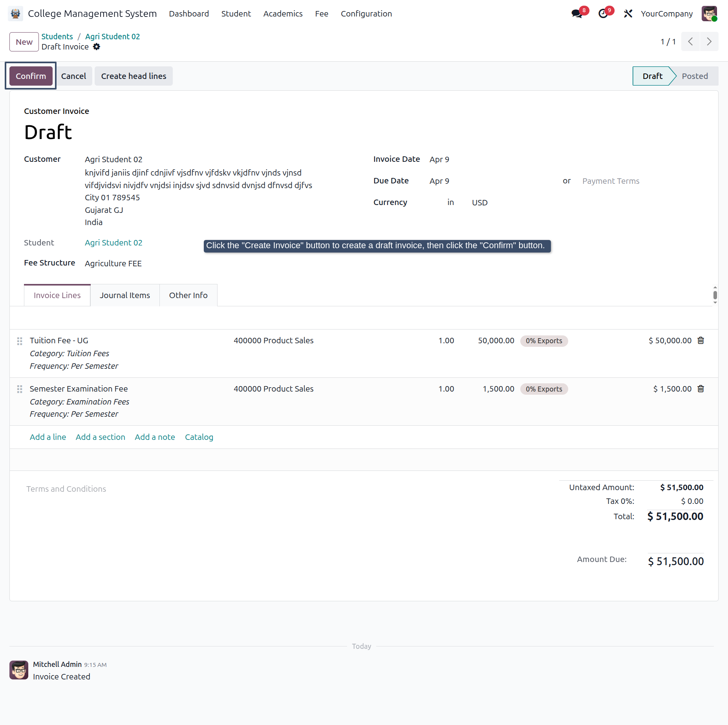728x725 pixels.
Task: Grab the Tuition Fee row drag handle
Action: pyautogui.click(x=20, y=341)
